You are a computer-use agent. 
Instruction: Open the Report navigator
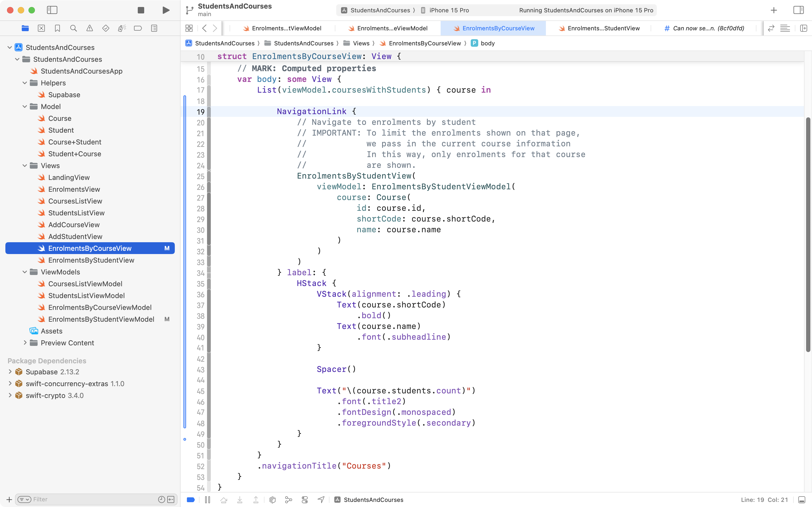coord(154,28)
